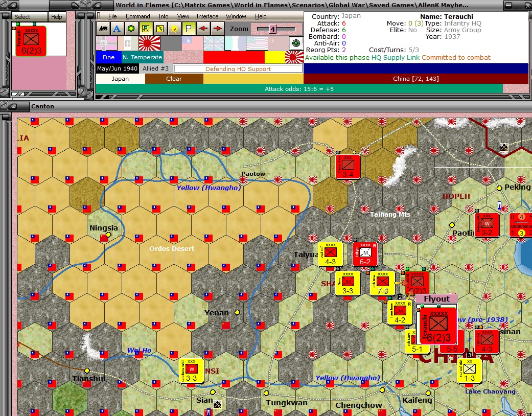Image resolution: width=532 pixels, height=416 pixels.
Task: Select the yellow 4-3 infantry unit at Taiyuan
Action: (x=330, y=254)
